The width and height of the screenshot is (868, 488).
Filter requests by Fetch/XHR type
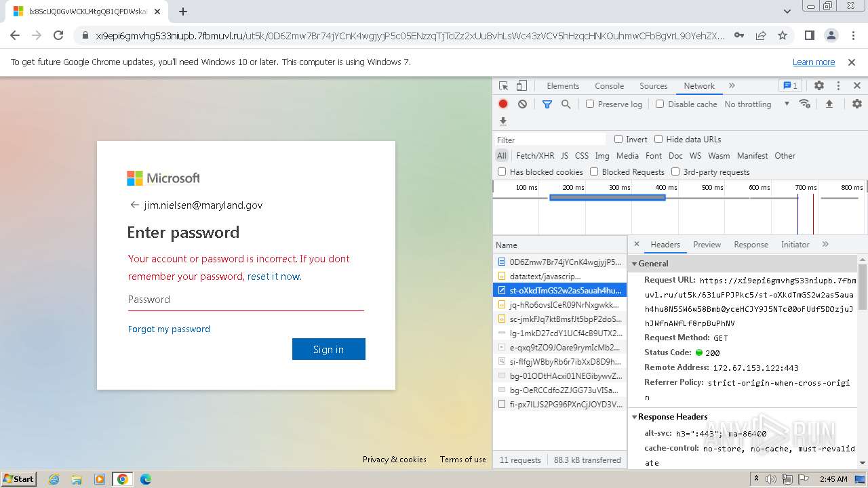(x=535, y=156)
